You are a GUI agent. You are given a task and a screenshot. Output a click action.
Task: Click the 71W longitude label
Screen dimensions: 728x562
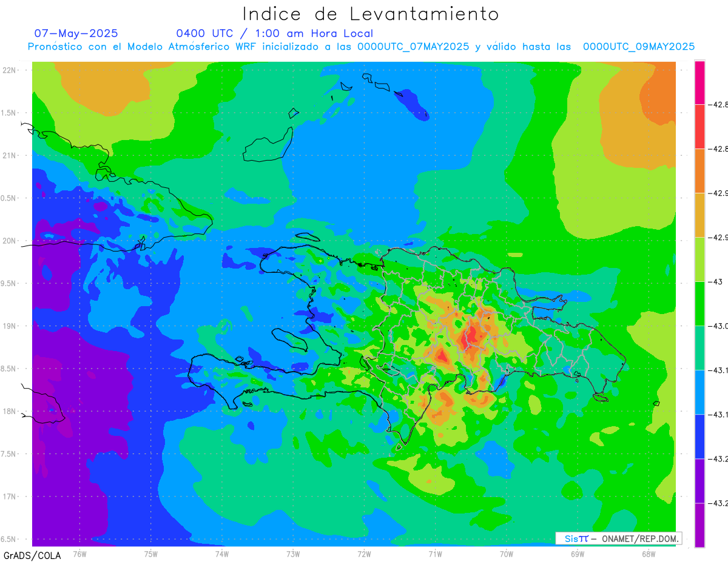pyautogui.click(x=435, y=554)
